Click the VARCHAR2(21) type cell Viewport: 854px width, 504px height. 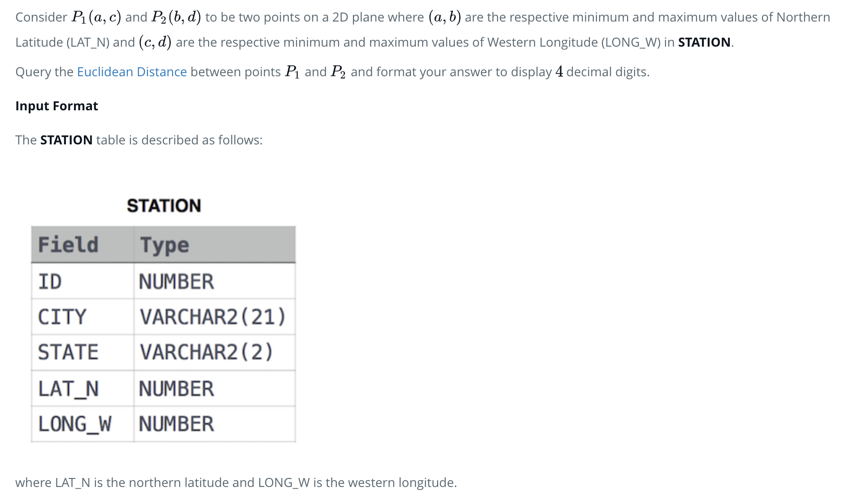[214, 317]
